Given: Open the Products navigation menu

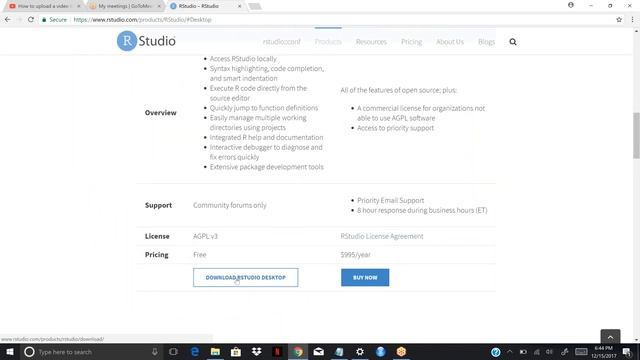Looking at the screenshot, I should click(x=328, y=42).
